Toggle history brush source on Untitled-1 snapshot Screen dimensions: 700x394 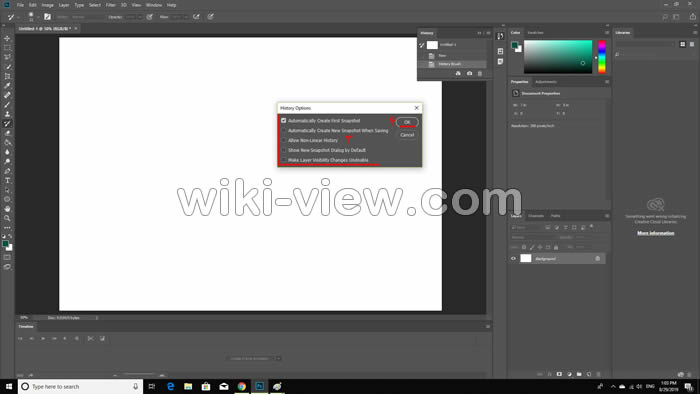click(422, 45)
